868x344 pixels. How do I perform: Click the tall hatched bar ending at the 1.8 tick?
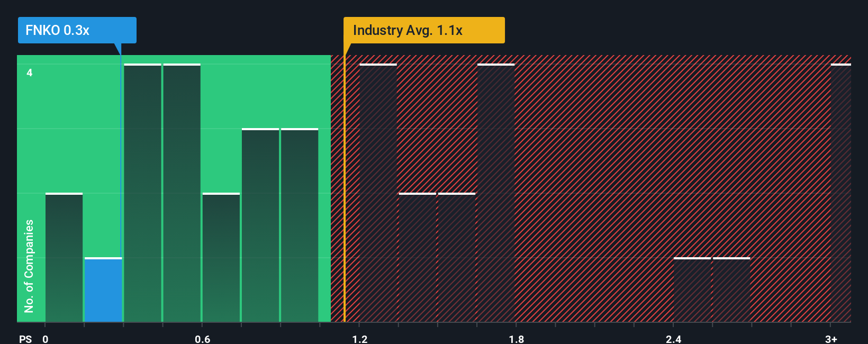(496, 193)
